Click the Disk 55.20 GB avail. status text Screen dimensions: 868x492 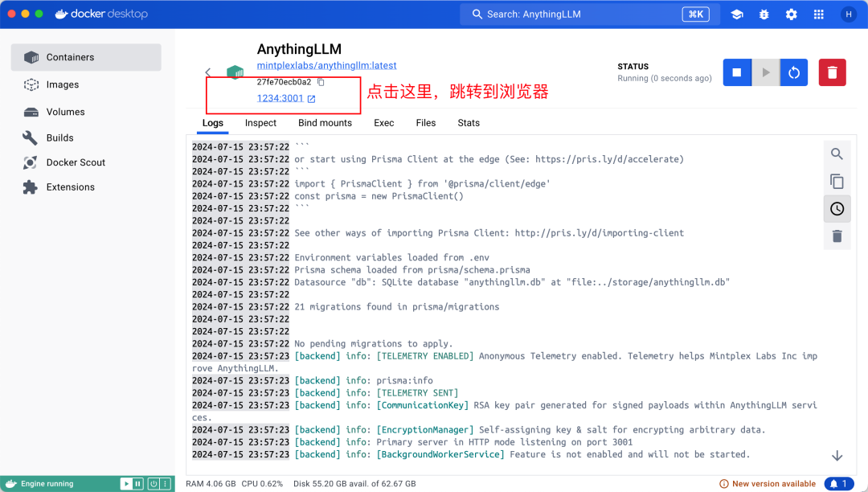354,484
